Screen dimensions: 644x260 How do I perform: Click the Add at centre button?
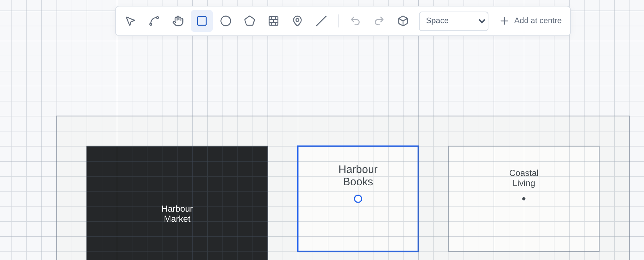[531, 21]
